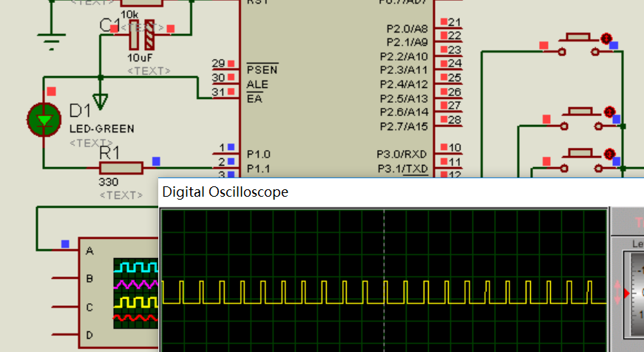The width and height of the screenshot is (644, 352).
Task: Select the P1.0 pin label
Action: click(x=258, y=155)
